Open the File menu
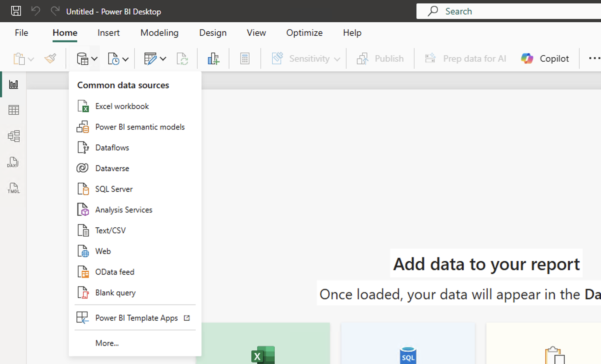The width and height of the screenshot is (601, 364). [x=21, y=33]
